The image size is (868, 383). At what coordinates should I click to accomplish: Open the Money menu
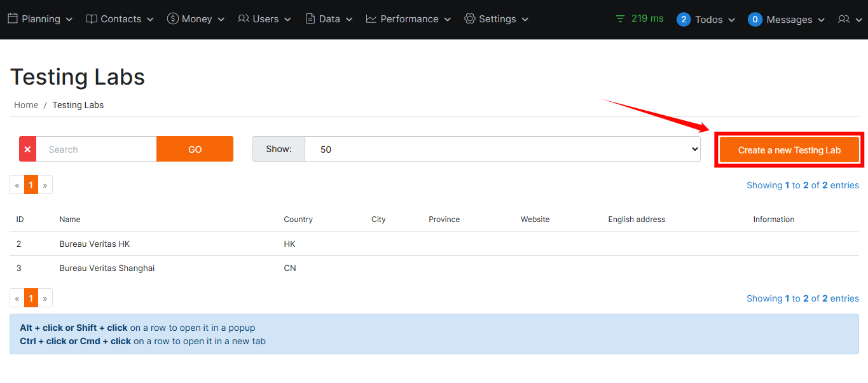coord(196,19)
